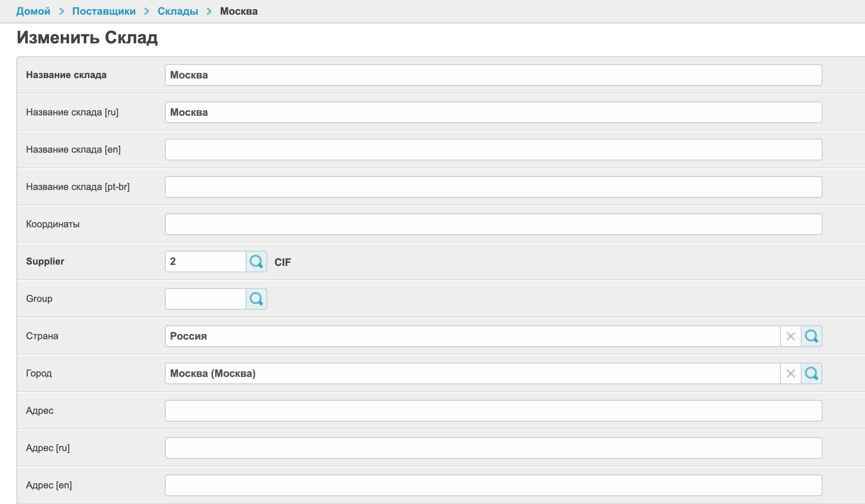Click the Название склада input field
Screen dimensions: 865x504
tap(493, 75)
